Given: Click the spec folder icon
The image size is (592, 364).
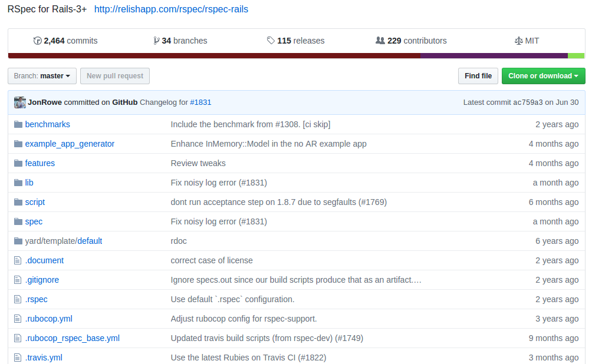Looking at the screenshot, I should click(18, 221).
